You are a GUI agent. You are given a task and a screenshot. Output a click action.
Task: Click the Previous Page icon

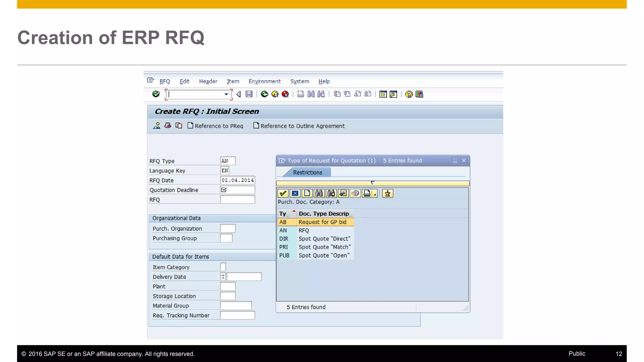[347, 94]
